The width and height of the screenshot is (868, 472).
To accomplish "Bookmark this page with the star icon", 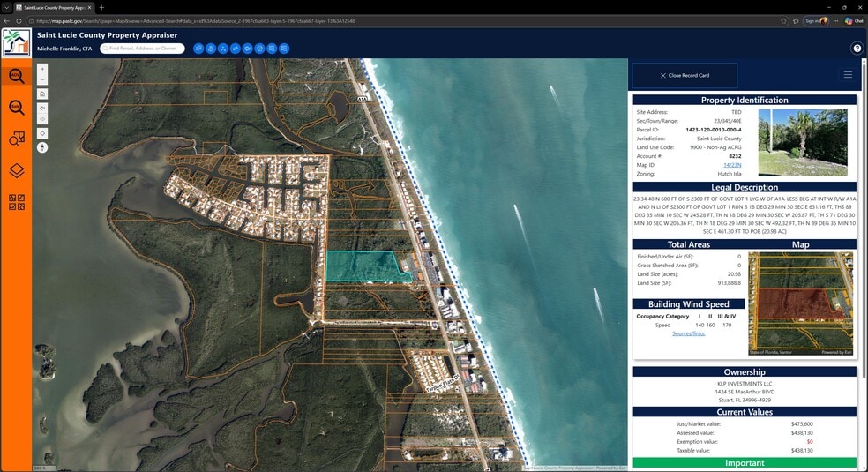I will (783, 21).
